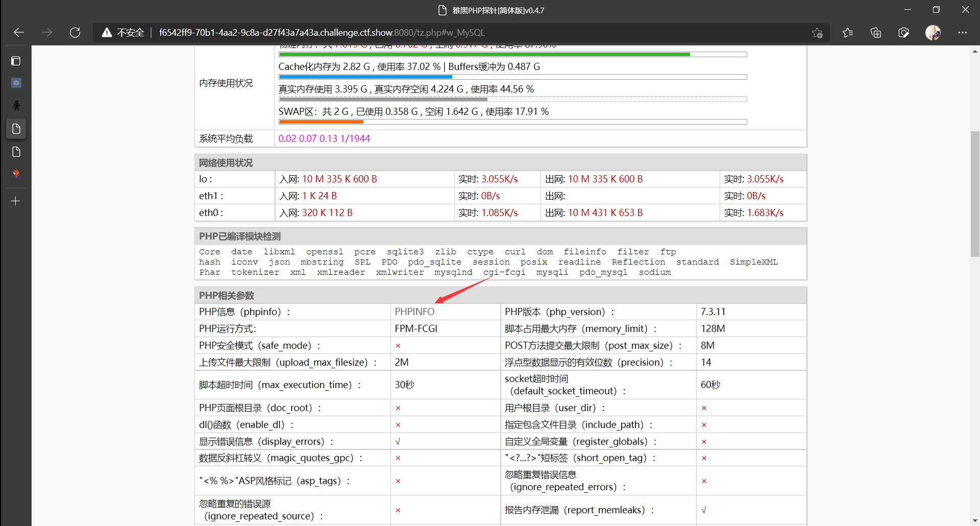980x526 pixels.
Task: Select the active PHP probe vertical tab
Action: tap(16, 129)
